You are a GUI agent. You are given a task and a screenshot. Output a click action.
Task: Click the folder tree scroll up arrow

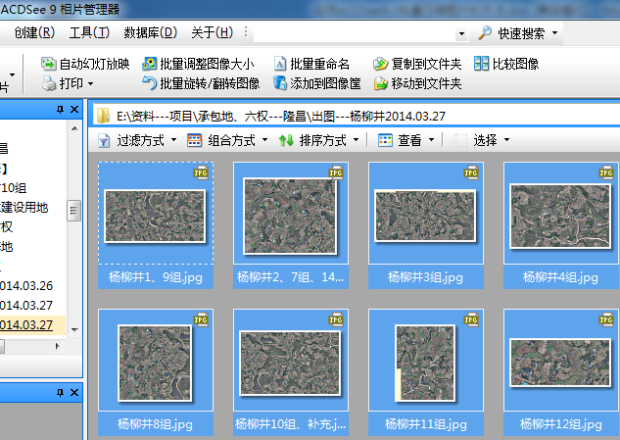[74, 128]
